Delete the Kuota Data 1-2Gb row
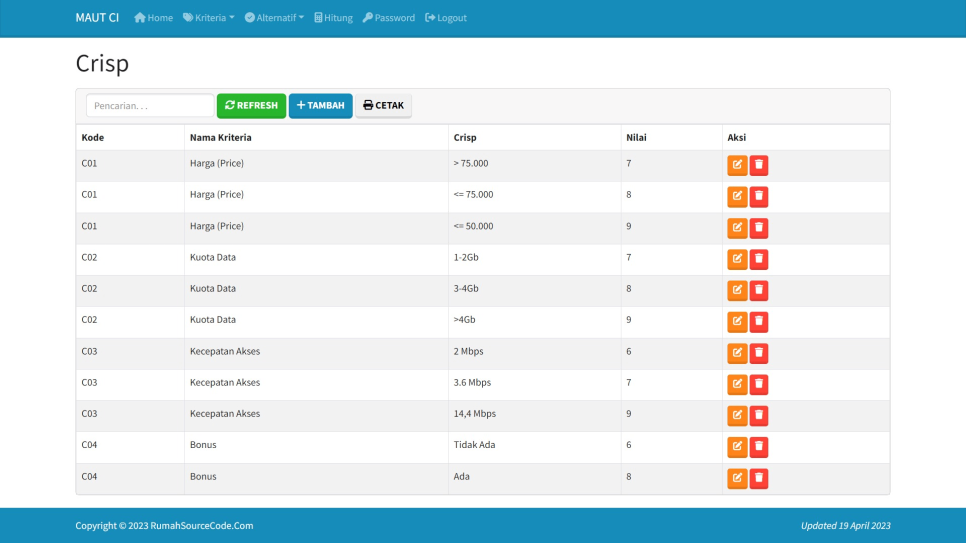Image resolution: width=966 pixels, height=543 pixels. [x=759, y=260]
